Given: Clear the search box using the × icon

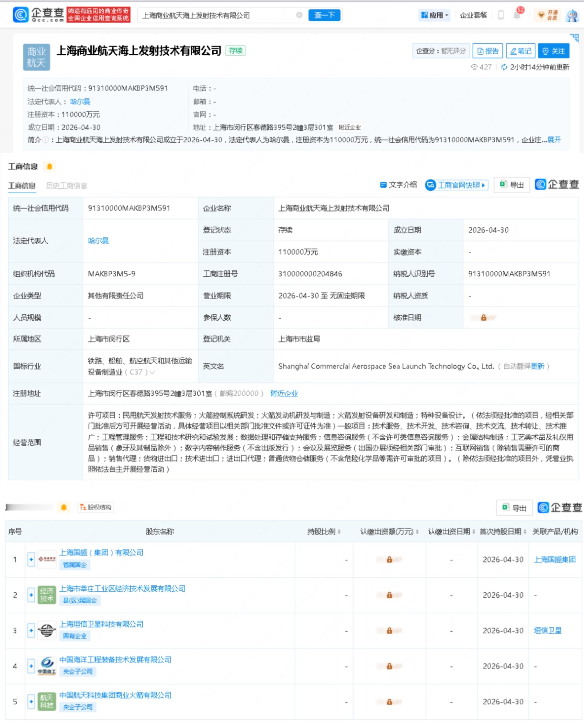Looking at the screenshot, I should click(x=298, y=15).
